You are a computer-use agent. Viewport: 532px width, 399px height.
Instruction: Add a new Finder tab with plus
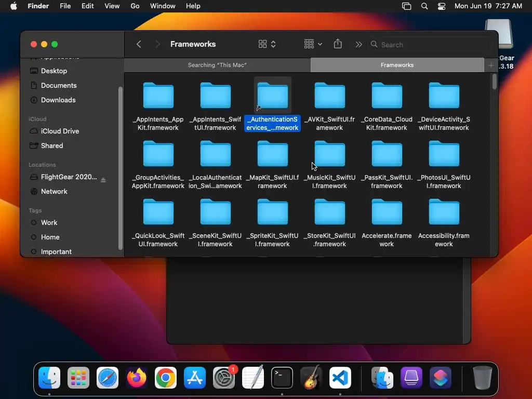490,65
